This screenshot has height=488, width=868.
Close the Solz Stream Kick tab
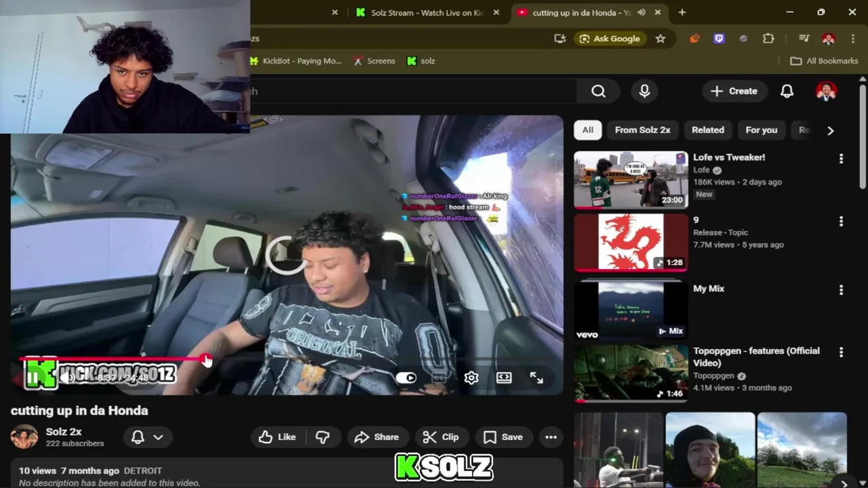(x=496, y=12)
